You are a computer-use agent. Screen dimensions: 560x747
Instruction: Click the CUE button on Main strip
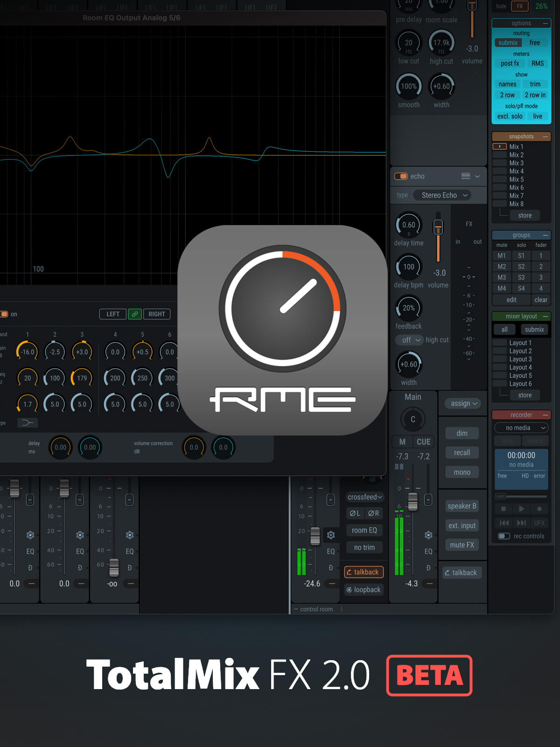[x=424, y=442]
